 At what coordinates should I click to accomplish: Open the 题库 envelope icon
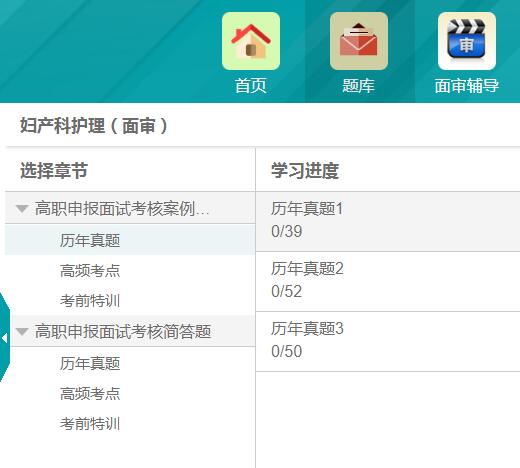[359, 41]
